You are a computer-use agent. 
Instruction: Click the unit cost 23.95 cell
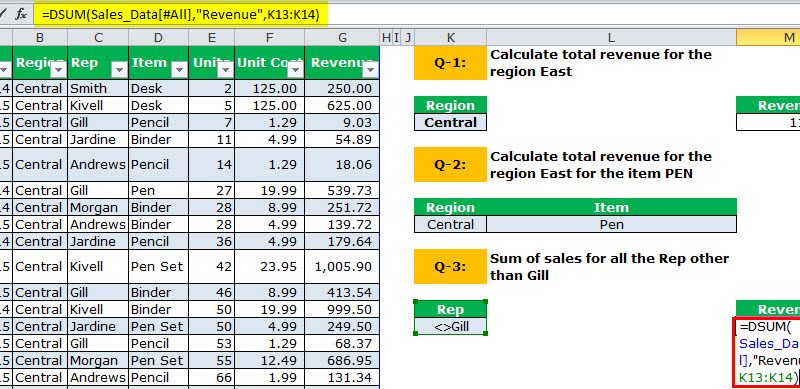[x=269, y=266]
